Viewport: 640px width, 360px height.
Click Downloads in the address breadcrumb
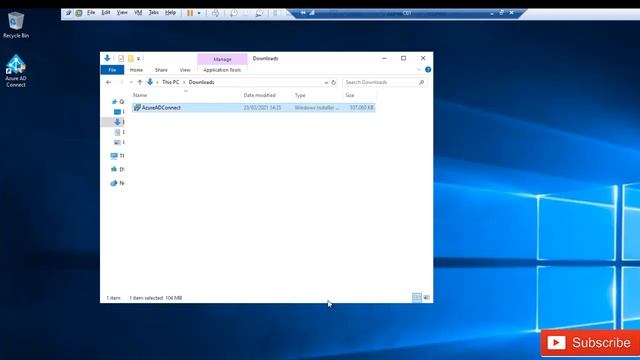click(x=201, y=82)
